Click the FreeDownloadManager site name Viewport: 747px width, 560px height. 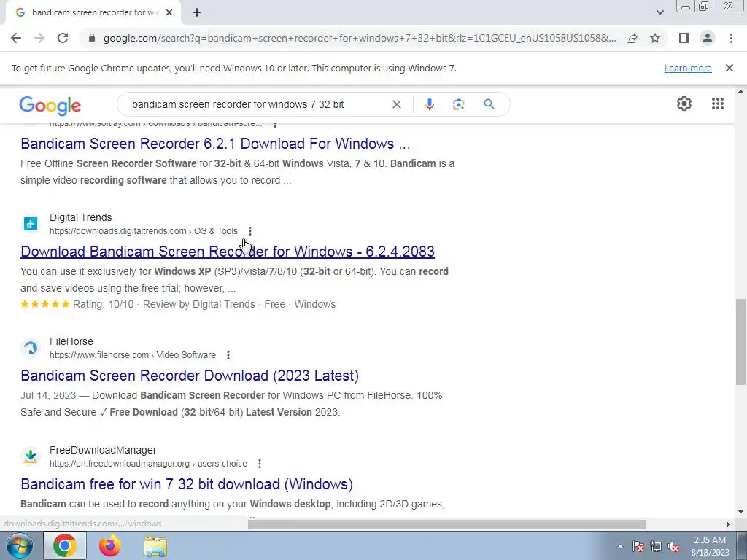103,450
